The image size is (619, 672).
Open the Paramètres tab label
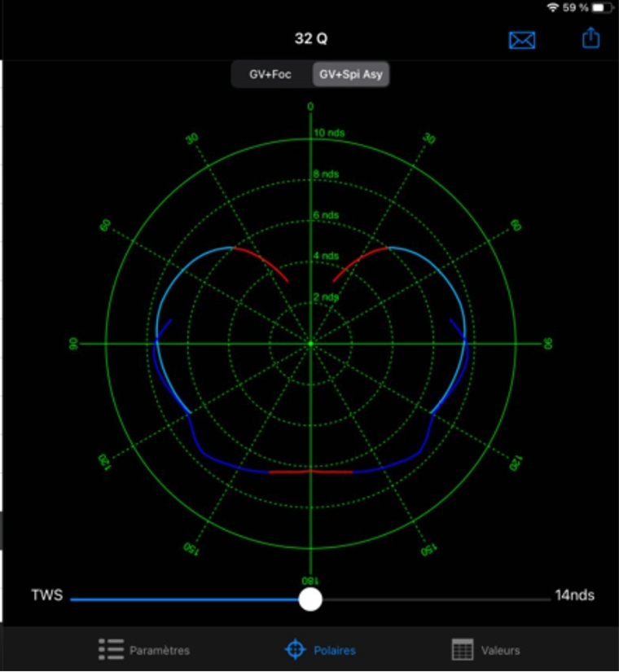[160, 650]
